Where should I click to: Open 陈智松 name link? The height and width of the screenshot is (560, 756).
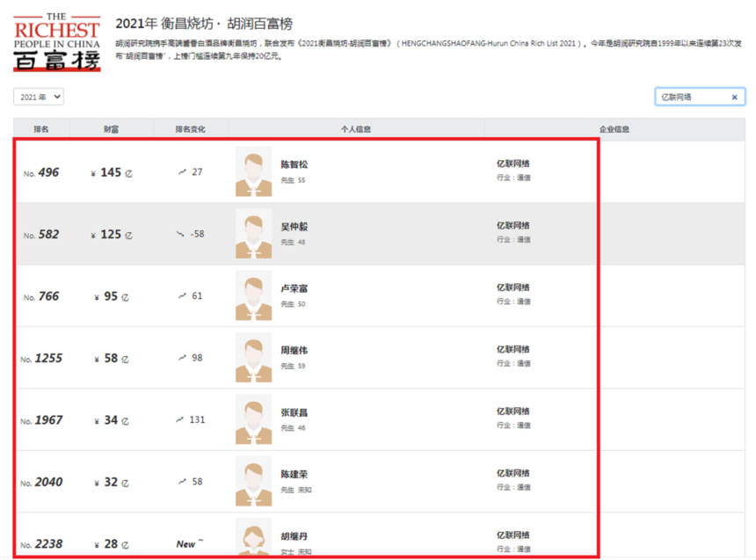(294, 164)
